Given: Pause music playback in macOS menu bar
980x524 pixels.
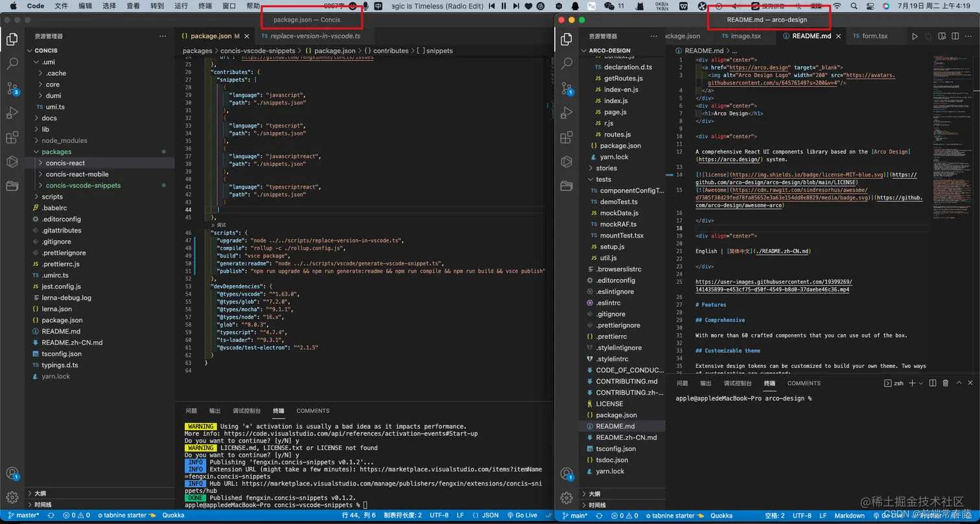Looking at the screenshot, I should click(x=503, y=6).
